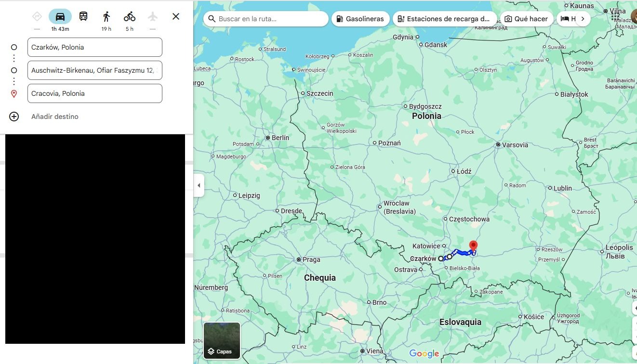Viewport: 637px width, 364px height.
Task: Click Częstochowa city label
Action: pos(469,219)
